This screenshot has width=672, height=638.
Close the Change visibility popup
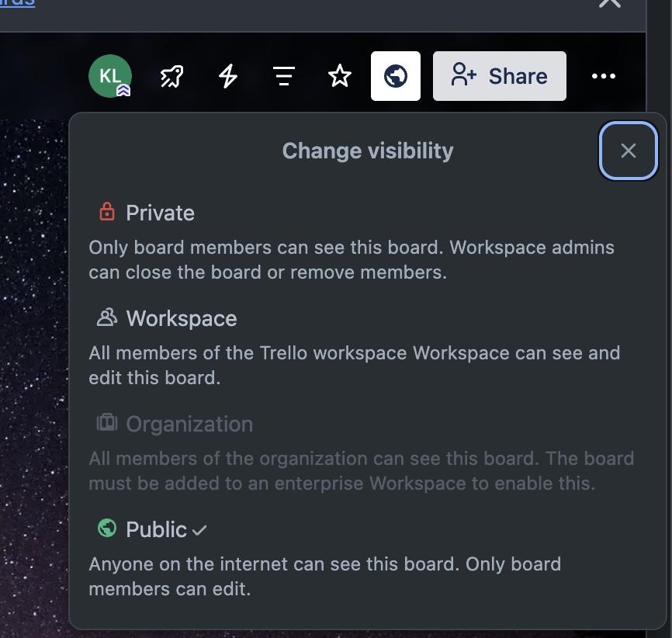point(628,151)
